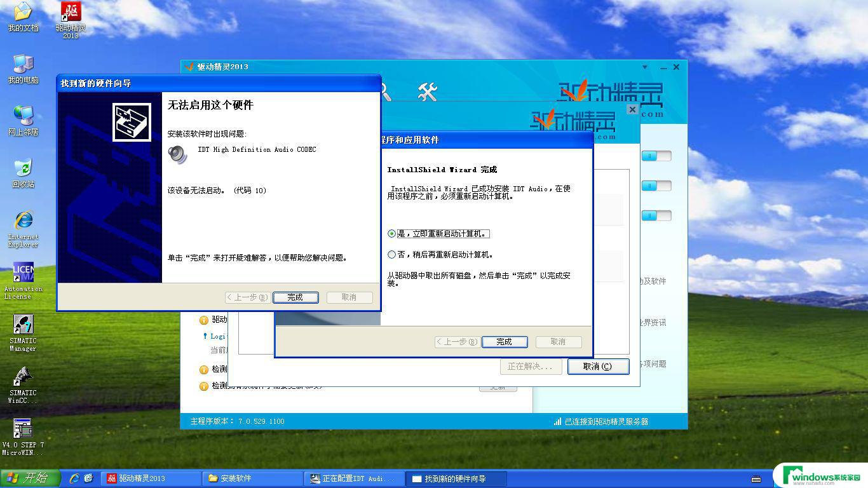
Task: Click the 找到新的硬件向导 title bar
Action: (219, 83)
